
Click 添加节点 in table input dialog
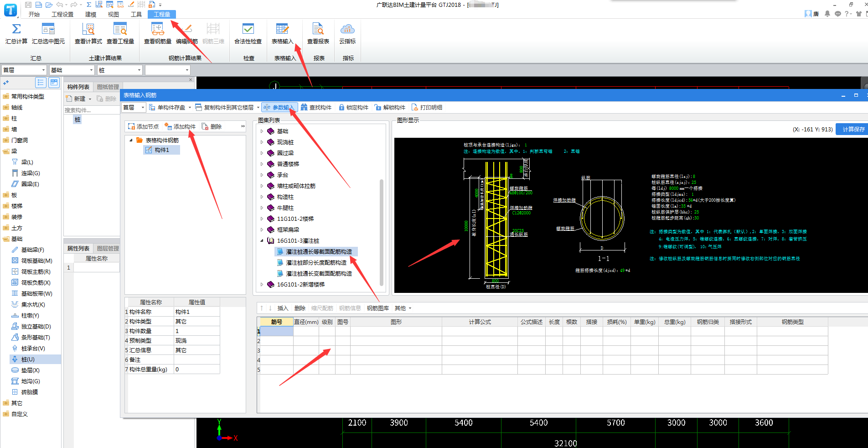pyautogui.click(x=143, y=126)
